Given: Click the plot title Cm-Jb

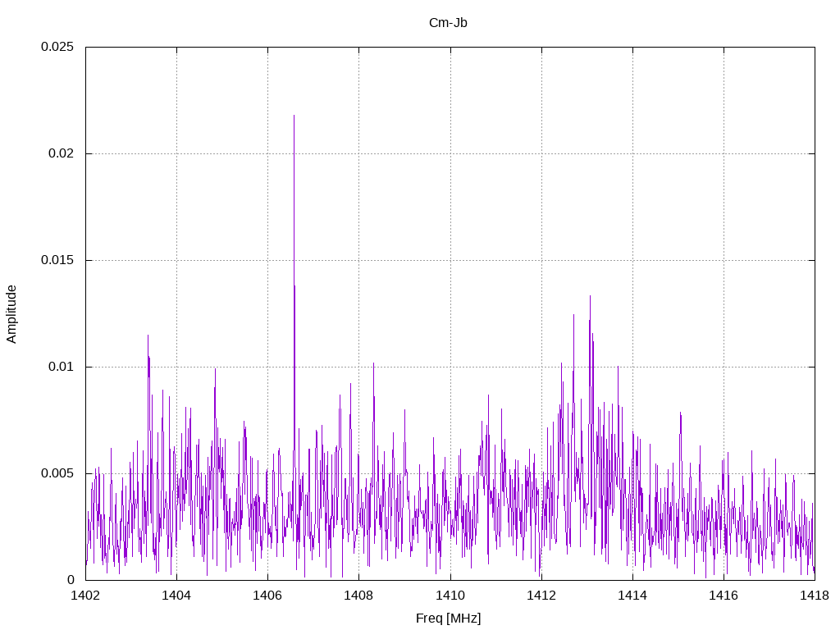Looking at the screenshot, I should 448,23.
